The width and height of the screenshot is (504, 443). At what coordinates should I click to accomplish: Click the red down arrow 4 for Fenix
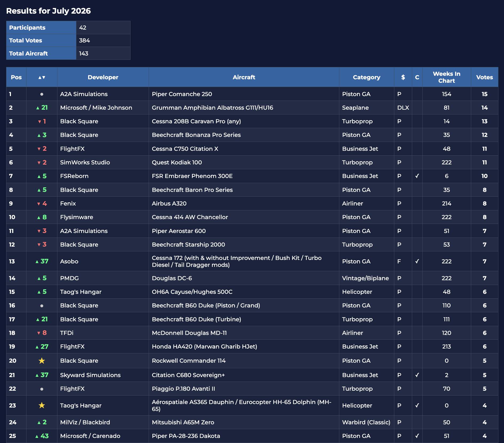pyautogui.click(x=42, y=203)
